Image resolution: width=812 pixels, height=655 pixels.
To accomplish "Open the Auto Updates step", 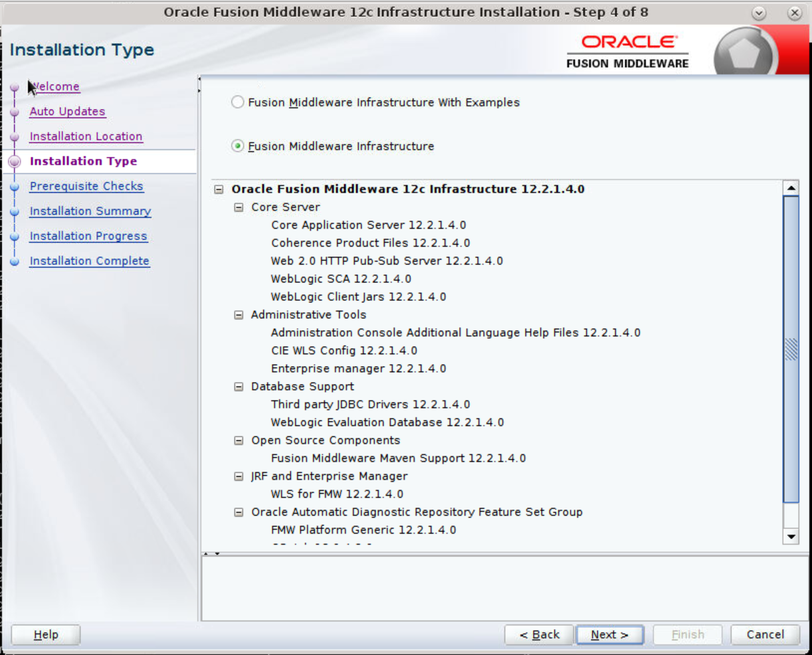I will [x=67, y=112].
